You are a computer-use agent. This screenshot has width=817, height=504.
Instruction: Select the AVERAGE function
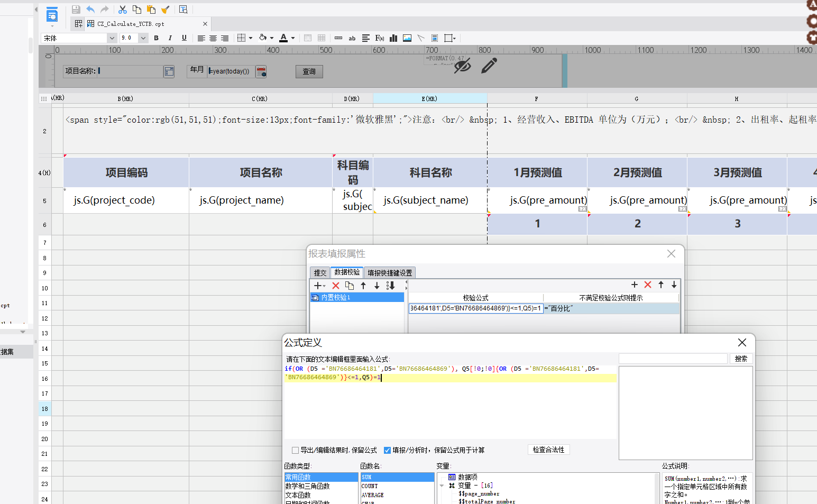(x=397, y=495)
